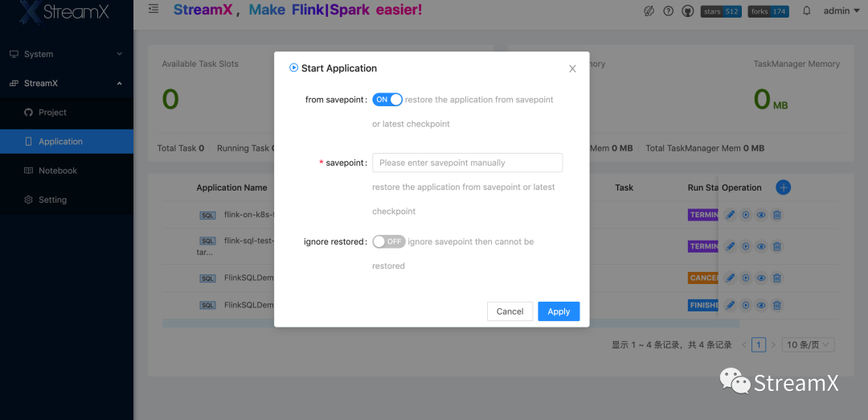Enable the ignore restored switch

point(389,241)
